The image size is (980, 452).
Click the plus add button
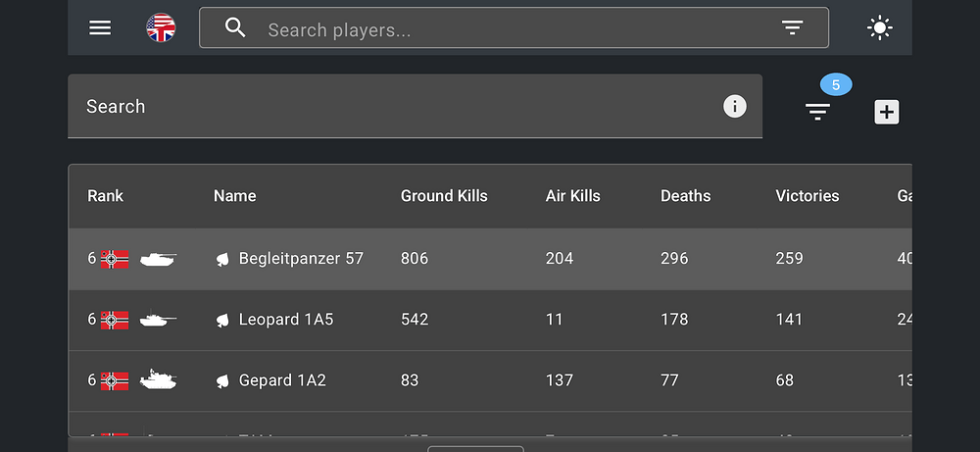(x=887, y=112)
